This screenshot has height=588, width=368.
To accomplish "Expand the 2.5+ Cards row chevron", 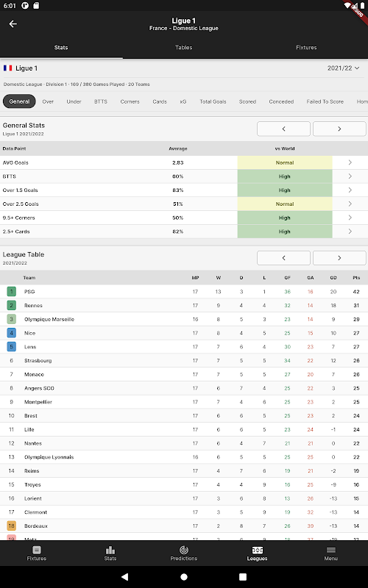I will [350, 232].
